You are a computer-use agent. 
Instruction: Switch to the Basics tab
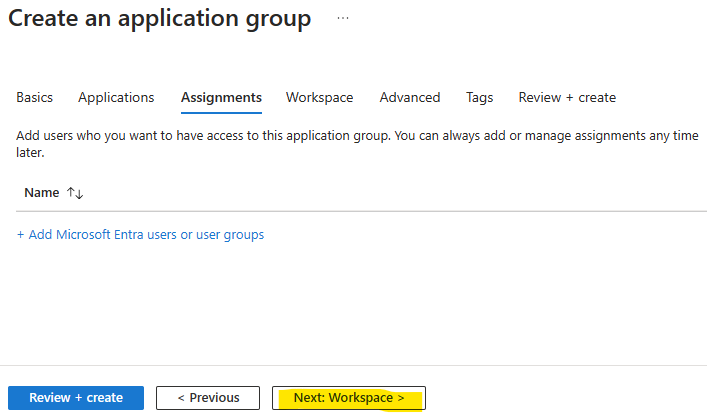coord(35,97)
